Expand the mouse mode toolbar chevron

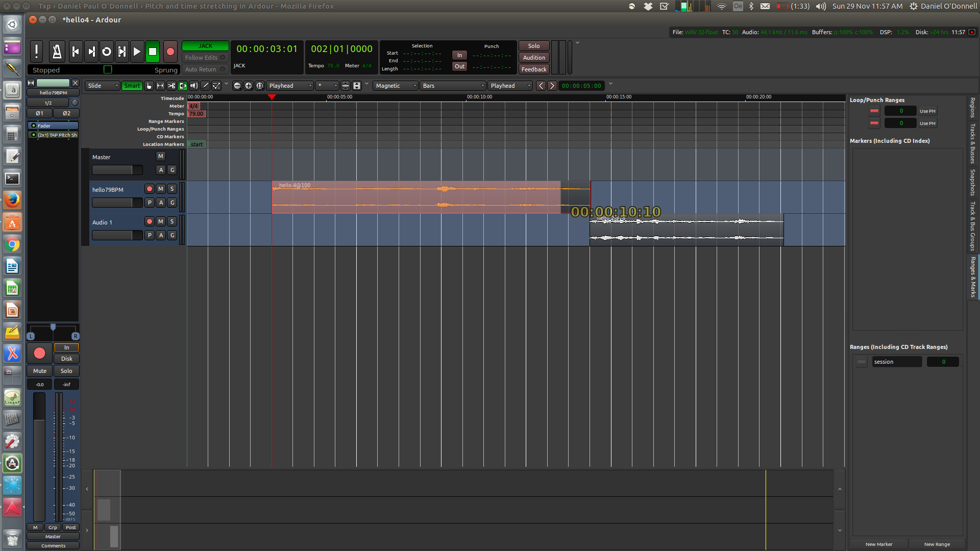point(226,84)
